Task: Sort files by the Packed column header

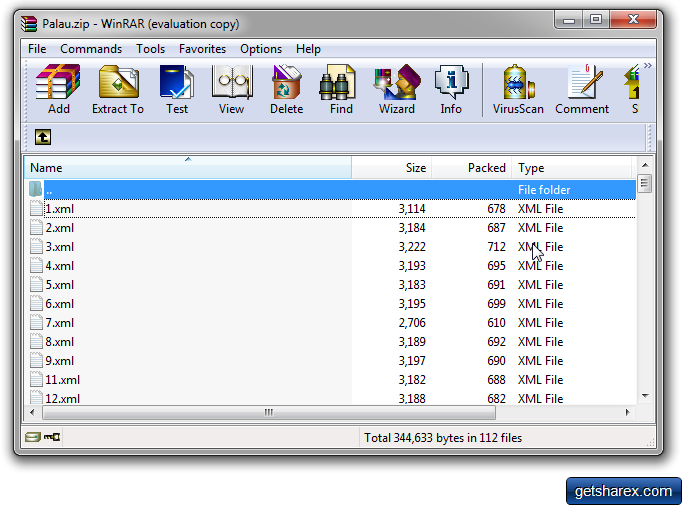Action: click(x=471, y=167)
